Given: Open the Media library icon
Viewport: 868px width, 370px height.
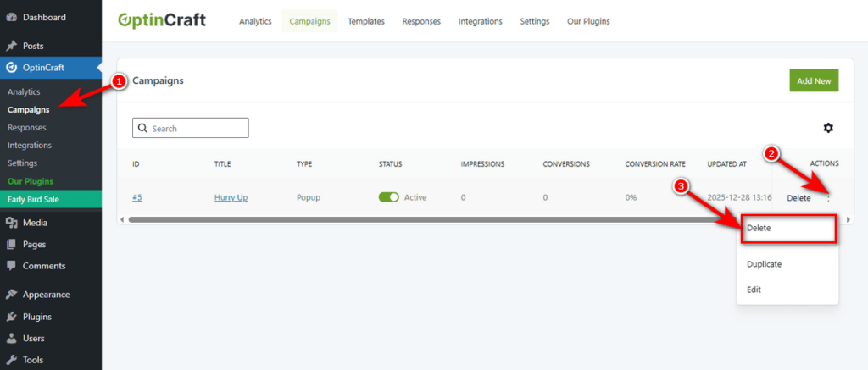Looking at the screenshot, I should 11,223.
